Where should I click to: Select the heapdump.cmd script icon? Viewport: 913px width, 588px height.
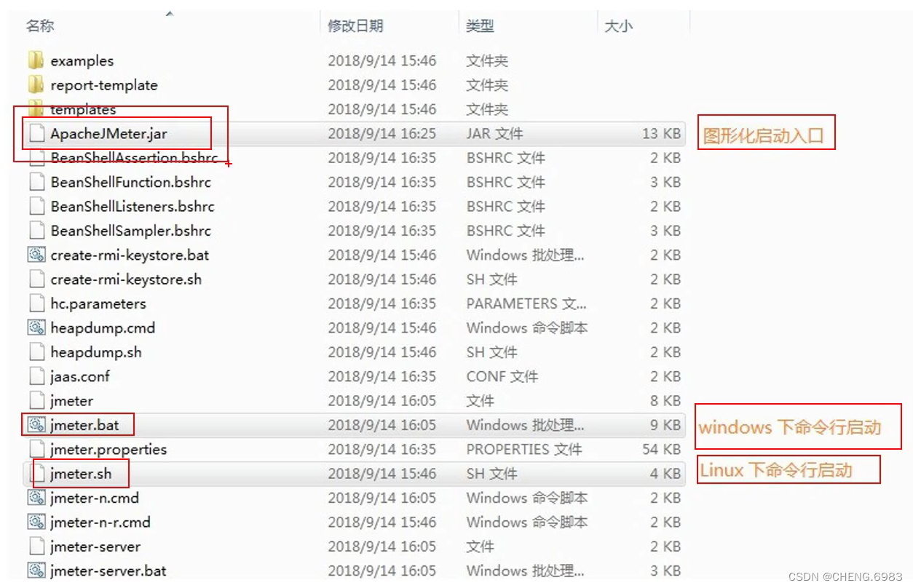36,327
